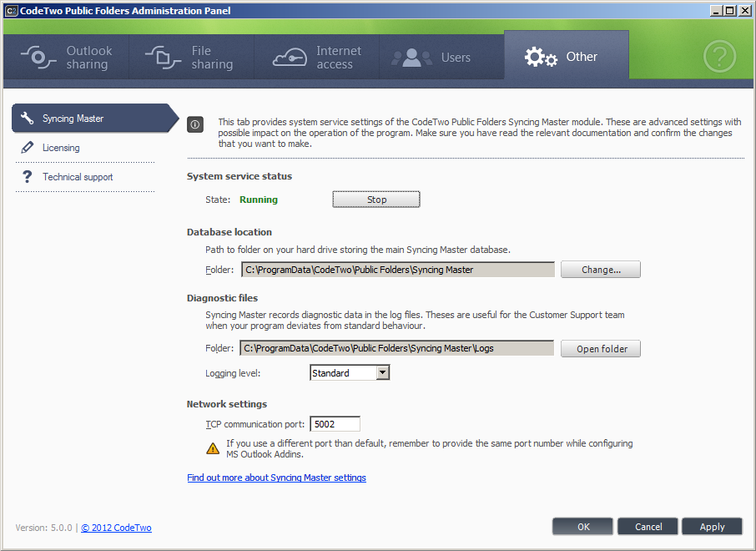Screen dimensions: 756x551
Task: Click the Version: 5.0.0 text
Action: [44, 528]
